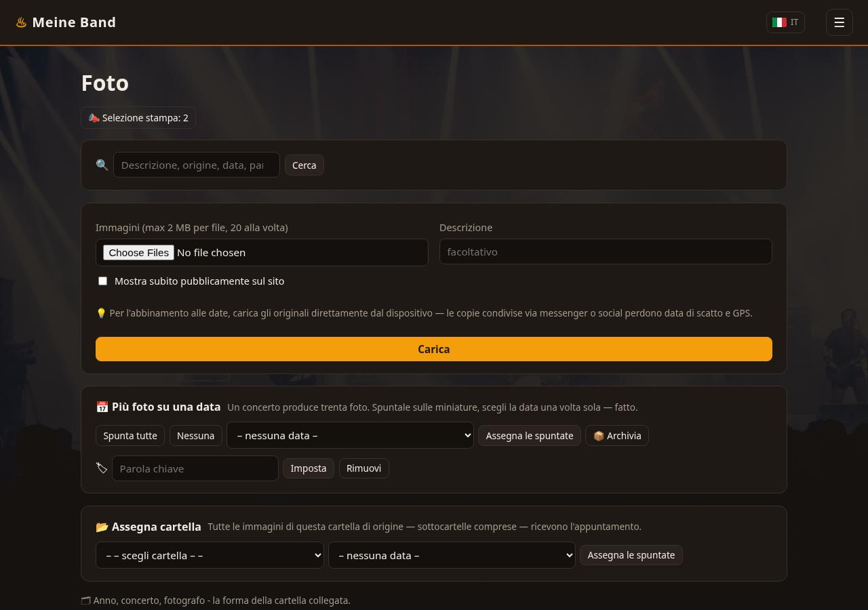The width and height of the screenshot is (868, 610).
Task: Focus the photo search input field
Action: click(x=197, y=165)
